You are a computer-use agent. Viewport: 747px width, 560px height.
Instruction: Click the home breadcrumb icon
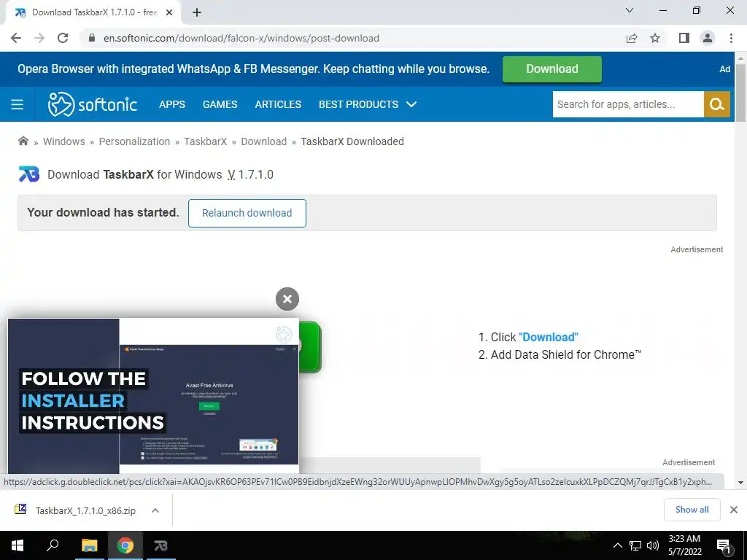[23, 141]
